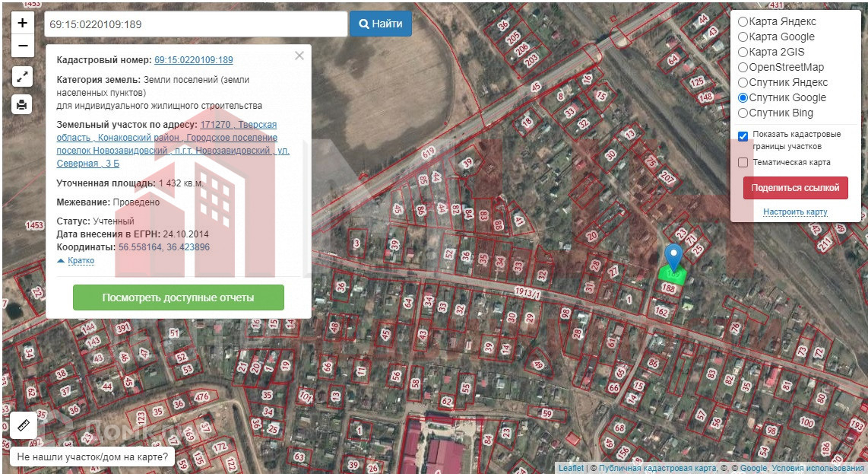This screenshot has height=474, width=868.
Task: Enable Тематическая карта checkbox
Action: pos(743,162)
